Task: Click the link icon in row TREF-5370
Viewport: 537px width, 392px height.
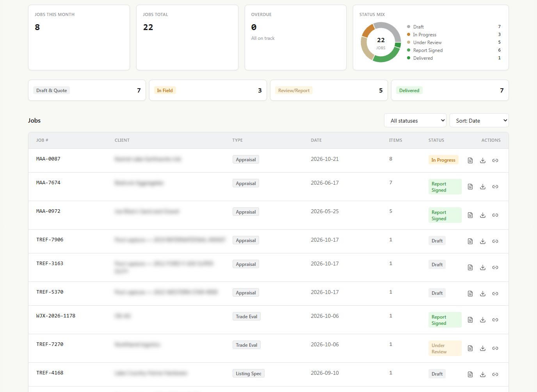Action: click(x=495, y=294)
